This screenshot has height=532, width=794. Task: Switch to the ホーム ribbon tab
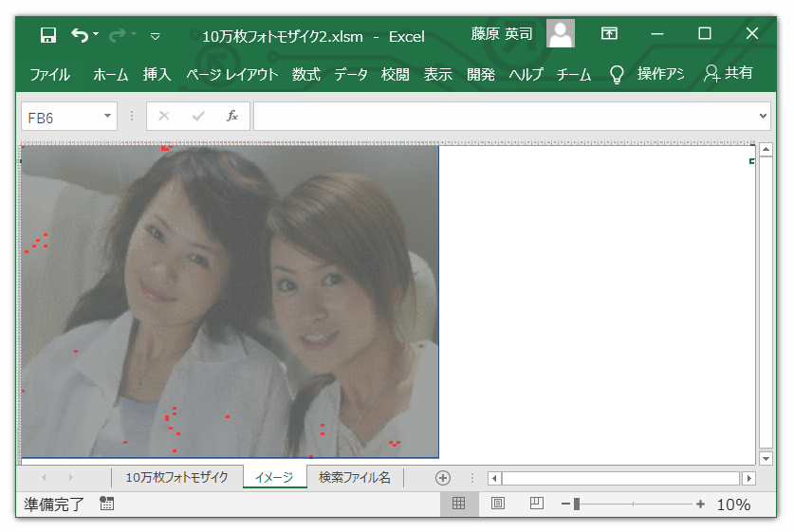[x=110, y=74]
